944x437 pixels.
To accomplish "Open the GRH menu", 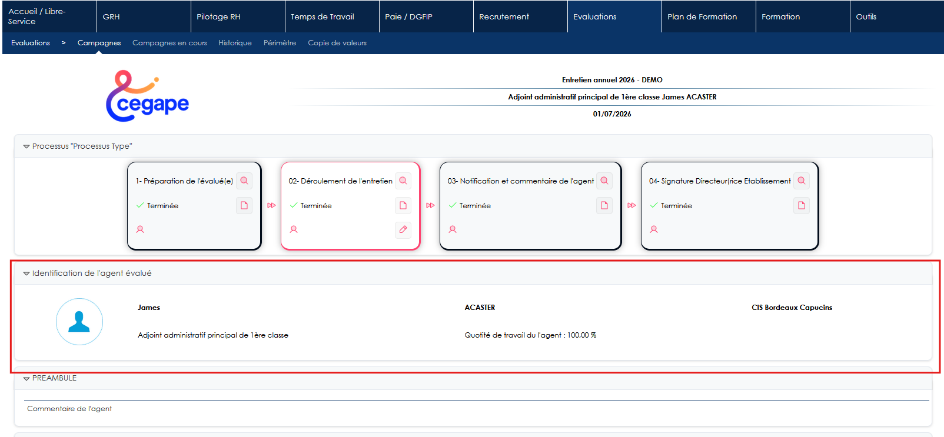I will (x=143, y=16).
